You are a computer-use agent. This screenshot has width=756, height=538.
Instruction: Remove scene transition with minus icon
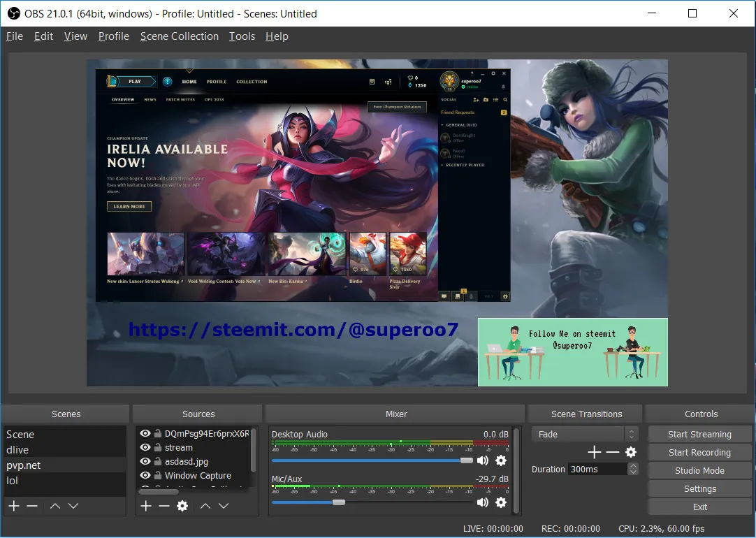tap(612, 451)
